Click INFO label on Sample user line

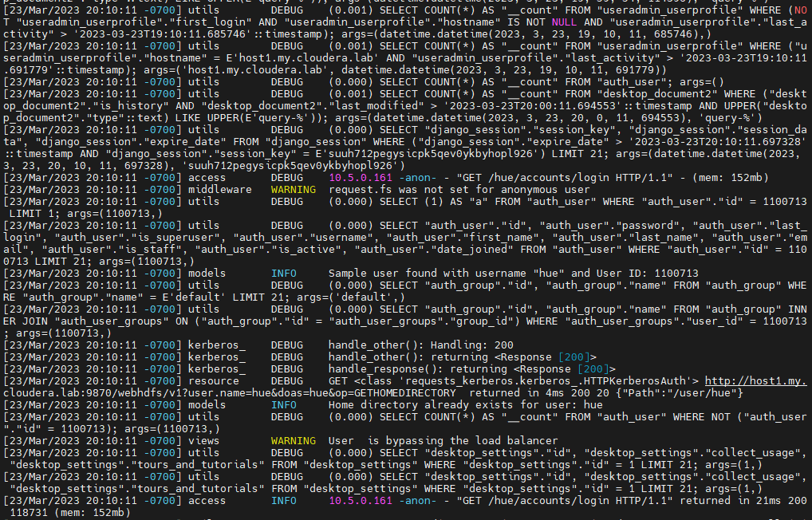point(284,273)
